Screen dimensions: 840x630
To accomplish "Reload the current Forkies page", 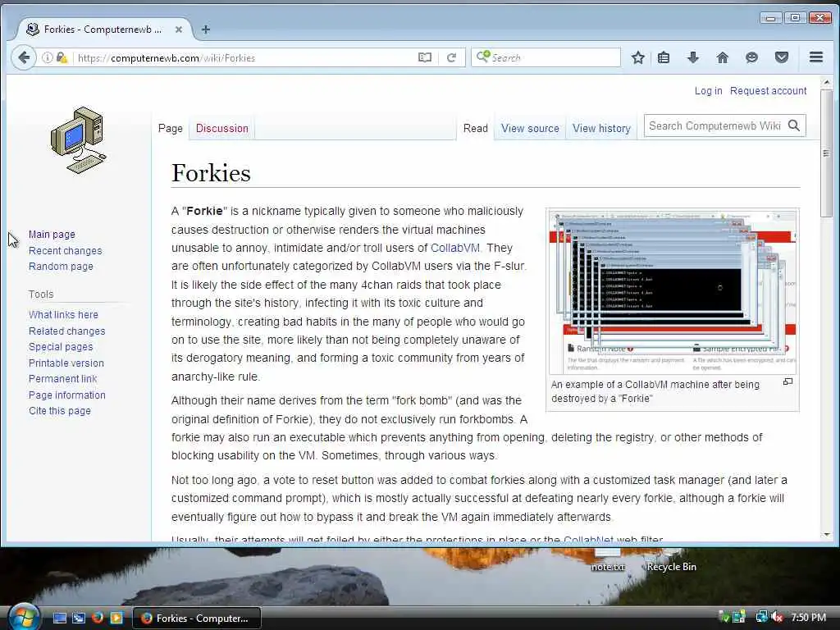I will click(452, 57).
